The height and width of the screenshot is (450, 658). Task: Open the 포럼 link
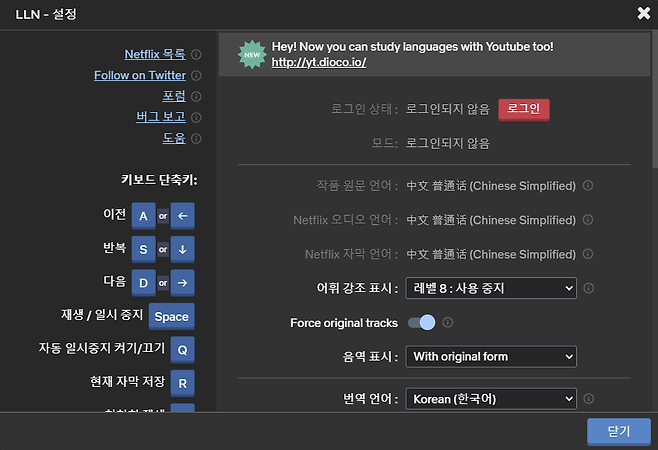(x=174, y=96)
